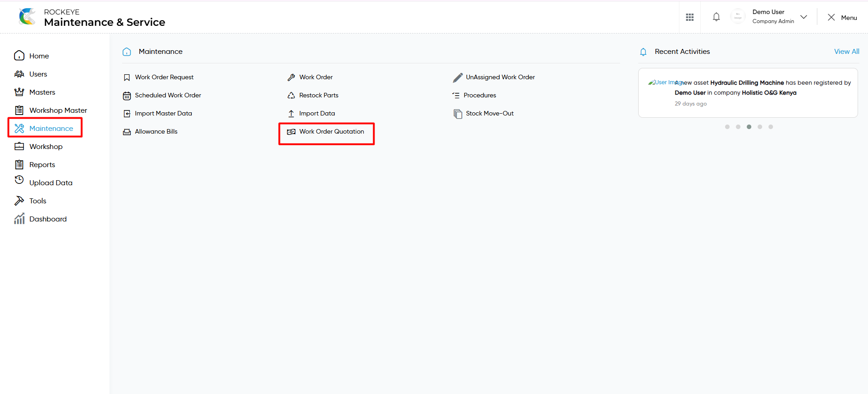
Task: Select the fourth activity carousel dot
Action: tap(760, 127)
